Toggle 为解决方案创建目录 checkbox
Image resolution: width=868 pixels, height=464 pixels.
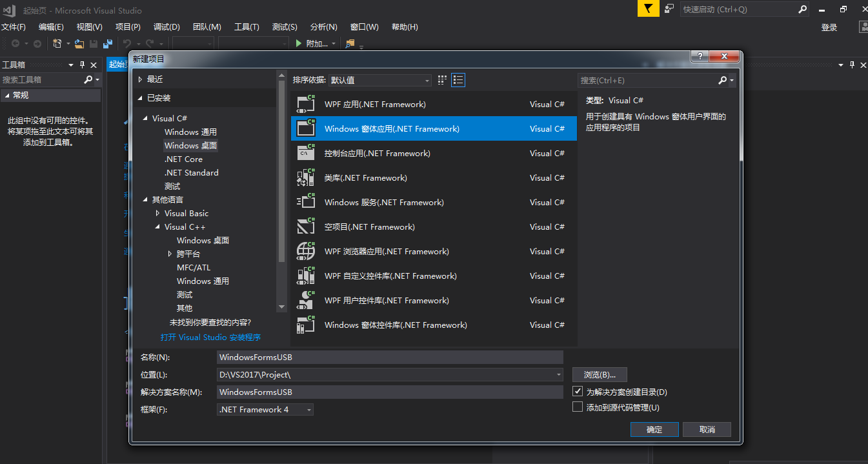coord(578,391)
